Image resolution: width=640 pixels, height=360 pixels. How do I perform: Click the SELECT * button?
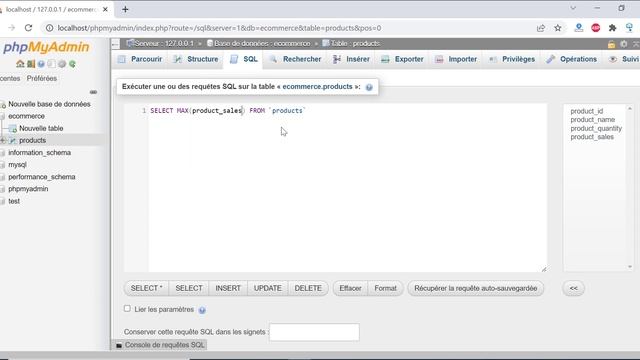(146, 289)
